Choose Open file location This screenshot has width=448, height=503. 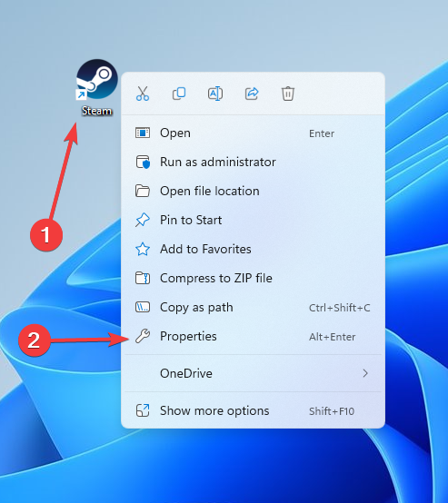[x=253, y=191]
